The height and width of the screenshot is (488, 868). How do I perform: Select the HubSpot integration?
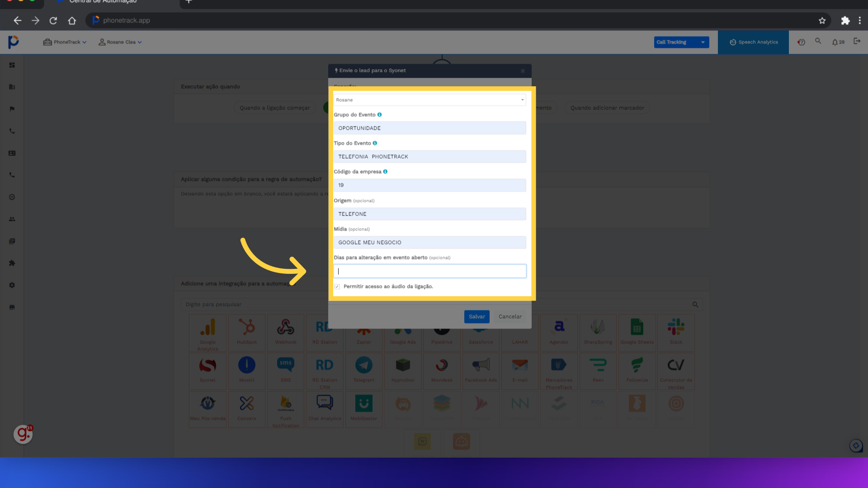pos(247,333)
